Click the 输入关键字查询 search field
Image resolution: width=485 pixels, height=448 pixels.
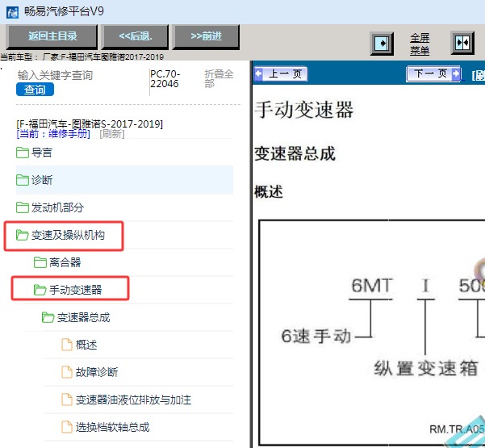coord(55,75)
